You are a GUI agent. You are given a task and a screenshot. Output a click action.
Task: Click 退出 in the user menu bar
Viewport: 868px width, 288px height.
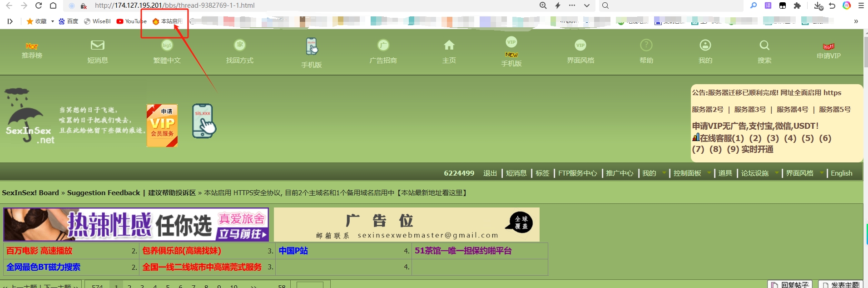pos(490,173)
